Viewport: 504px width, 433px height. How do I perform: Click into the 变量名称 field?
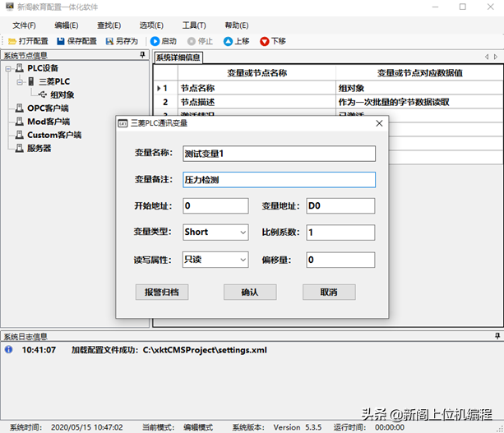pos(279,154)
